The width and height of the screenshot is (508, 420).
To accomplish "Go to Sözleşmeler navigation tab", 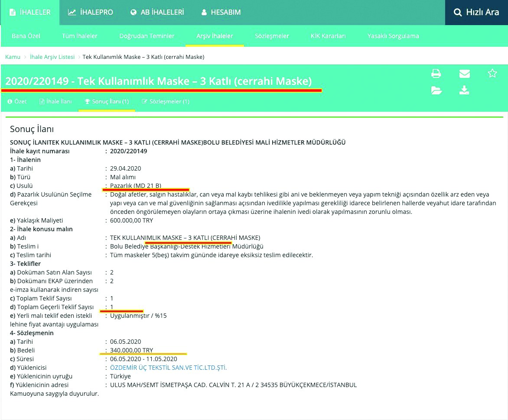I will click(273, 36).
